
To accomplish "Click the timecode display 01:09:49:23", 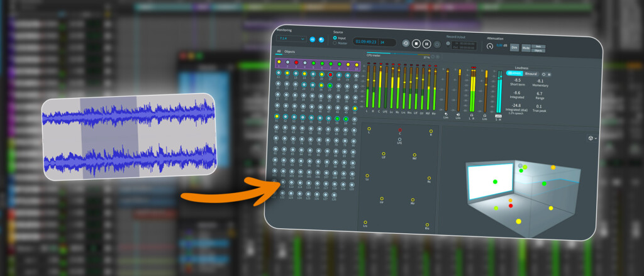I will tap(367, 42).
